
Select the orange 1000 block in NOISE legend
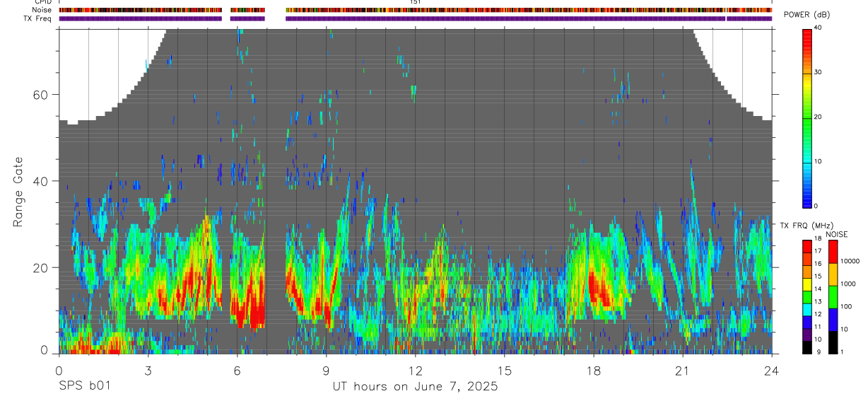coord(832,274)
